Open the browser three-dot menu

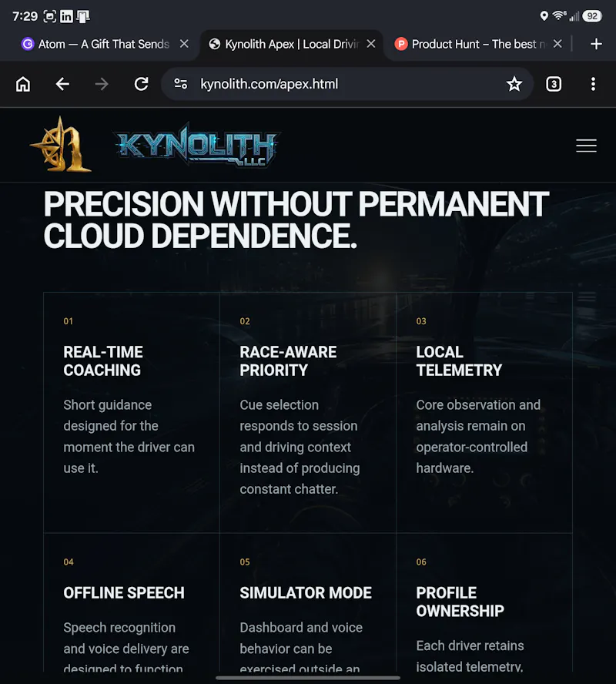593,84
